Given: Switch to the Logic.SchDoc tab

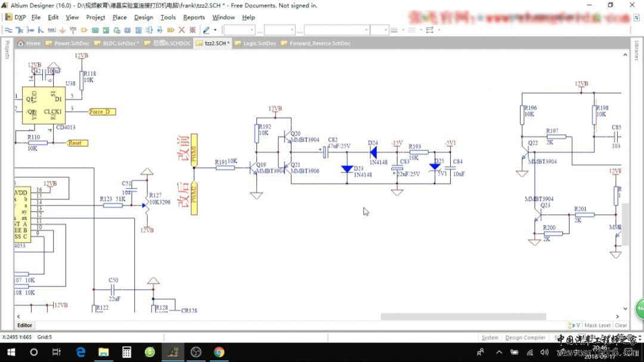Looking at the screenshot, I should 255,43.
